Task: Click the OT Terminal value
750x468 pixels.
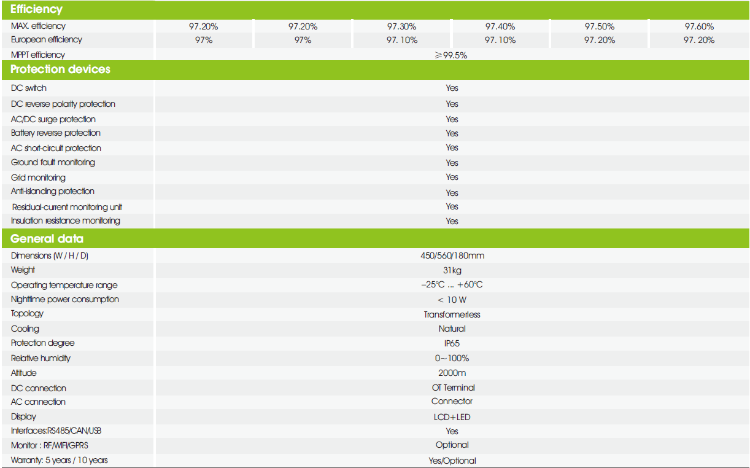Action: click(x=451, y=387)
